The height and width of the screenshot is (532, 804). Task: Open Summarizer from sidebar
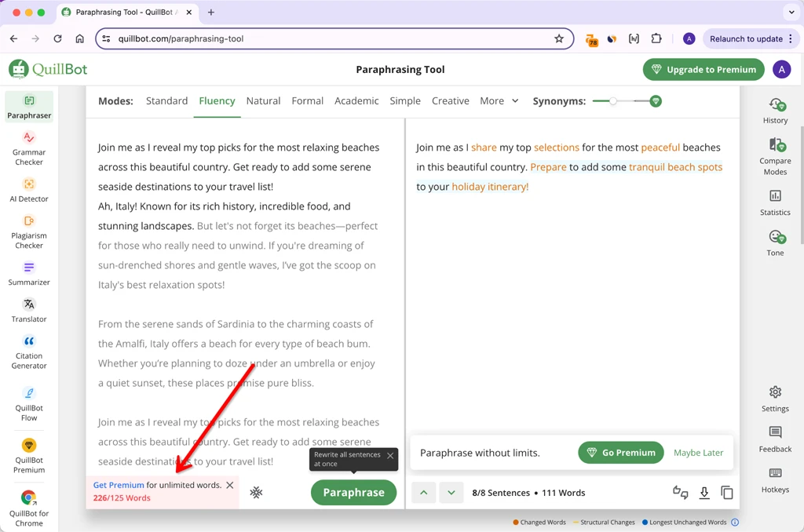point(29,274)
